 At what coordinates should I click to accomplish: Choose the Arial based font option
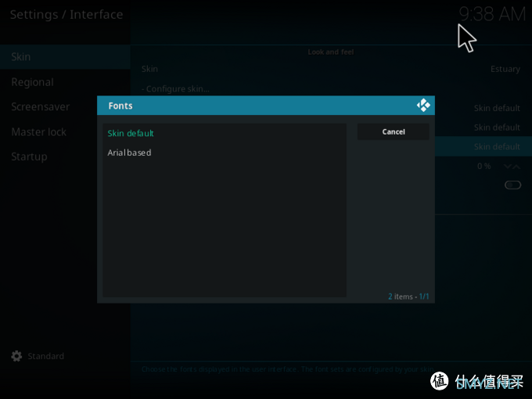click(129, 153)
